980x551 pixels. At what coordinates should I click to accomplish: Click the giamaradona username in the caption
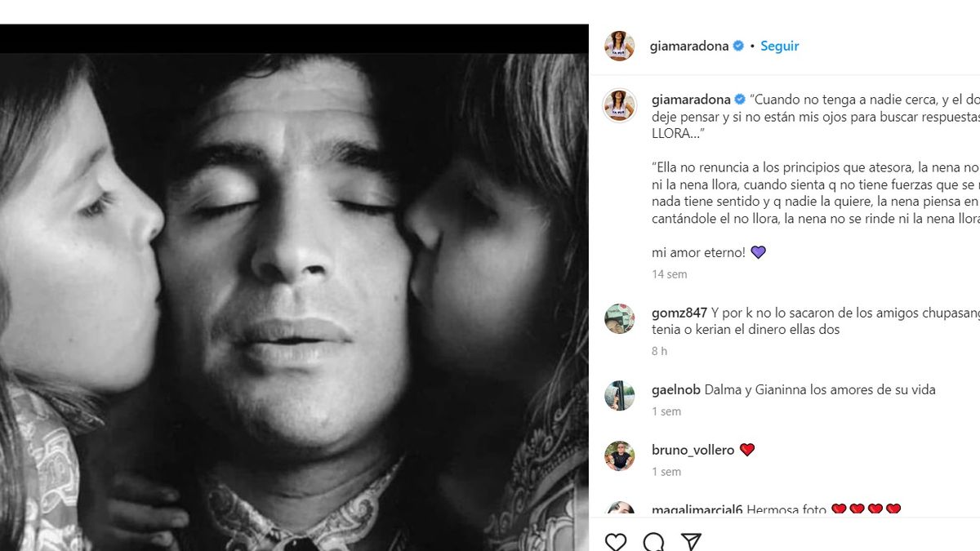pyautogui.click(x=691, y=100)
